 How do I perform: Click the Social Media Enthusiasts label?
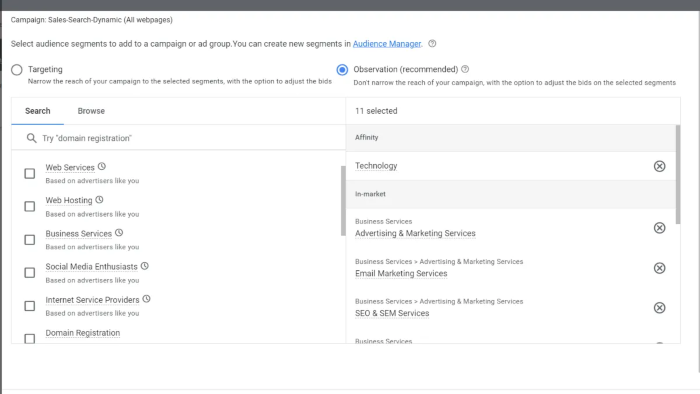pos(92,267)
